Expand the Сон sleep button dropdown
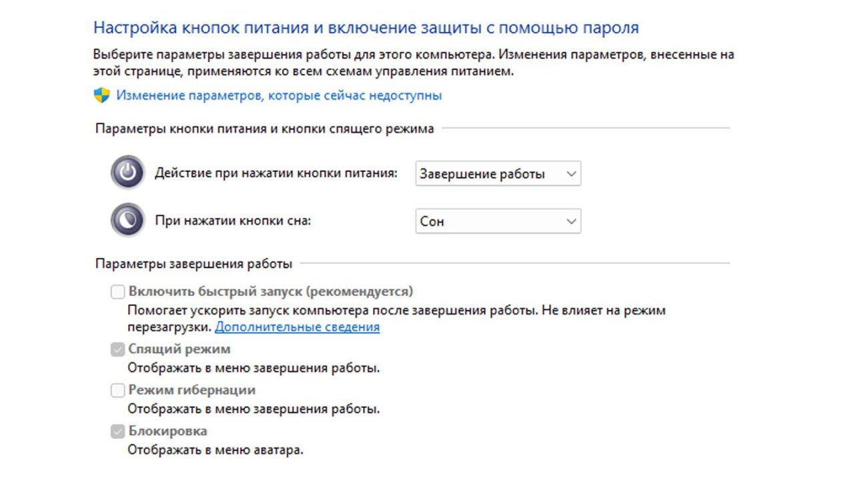 (498, 221)
